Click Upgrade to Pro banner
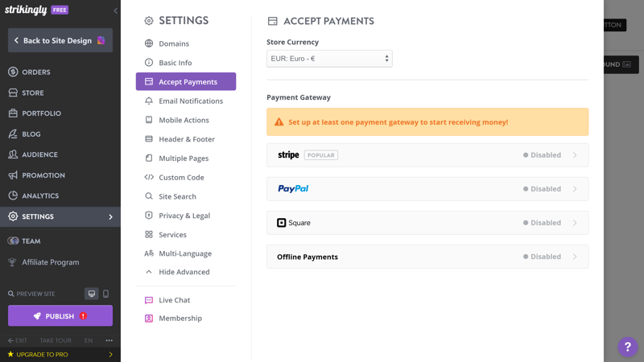 tap(60, 355)
